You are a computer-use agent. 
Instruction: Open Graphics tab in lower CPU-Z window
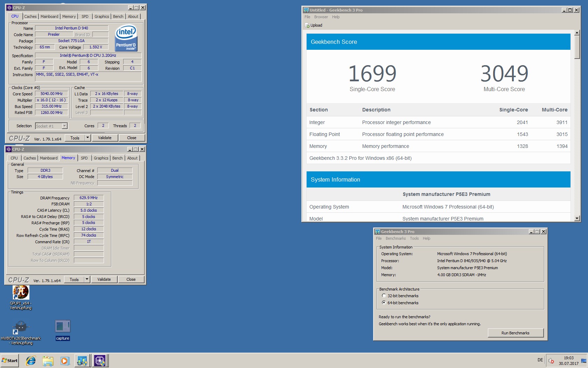[101, 158]
